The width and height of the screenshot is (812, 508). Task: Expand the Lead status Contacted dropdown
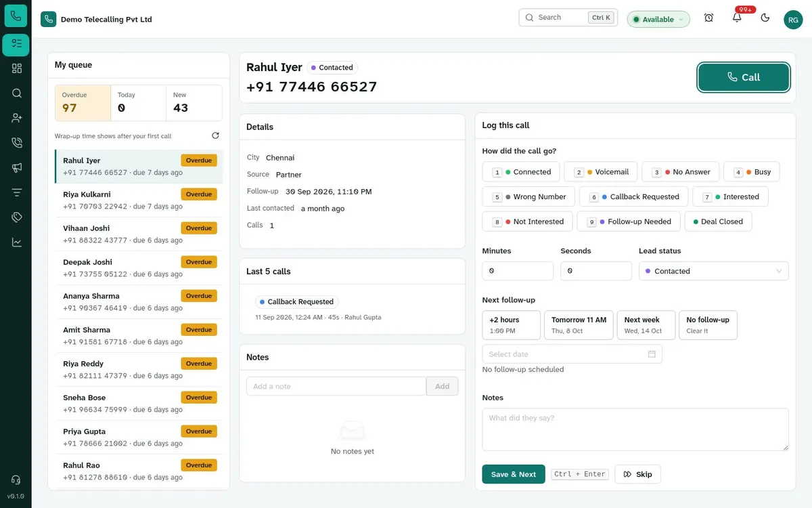[x=714, y=271]
